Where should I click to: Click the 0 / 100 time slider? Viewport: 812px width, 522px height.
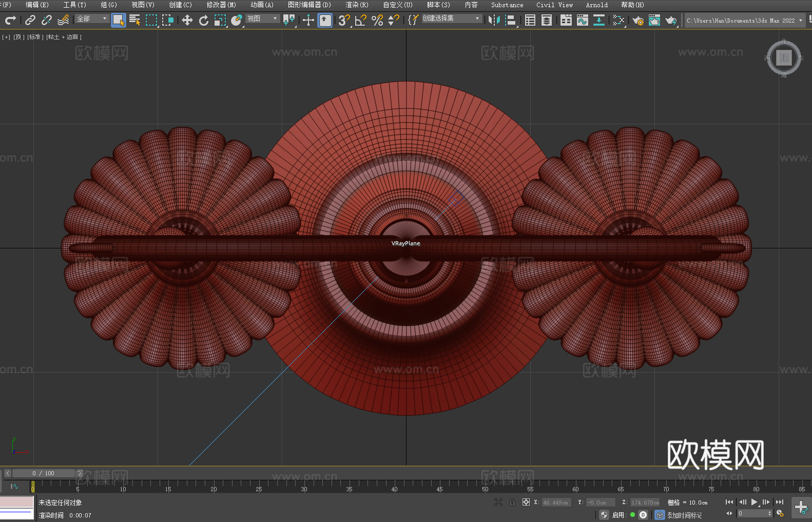click(44, 473)
